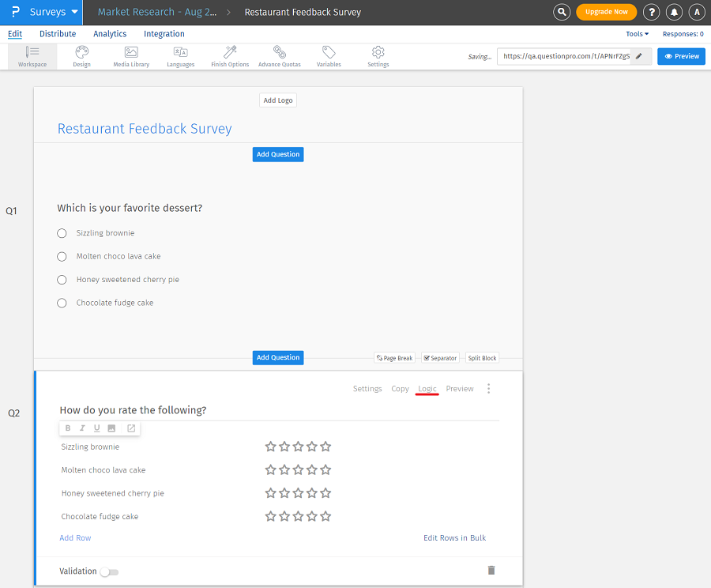Select the Sizzling brownie radio option

click(x=62, y=233)
